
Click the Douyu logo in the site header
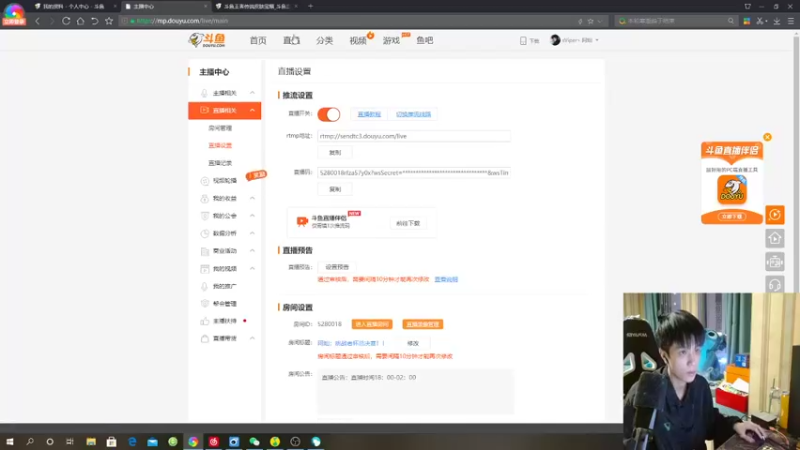(207, 40)
